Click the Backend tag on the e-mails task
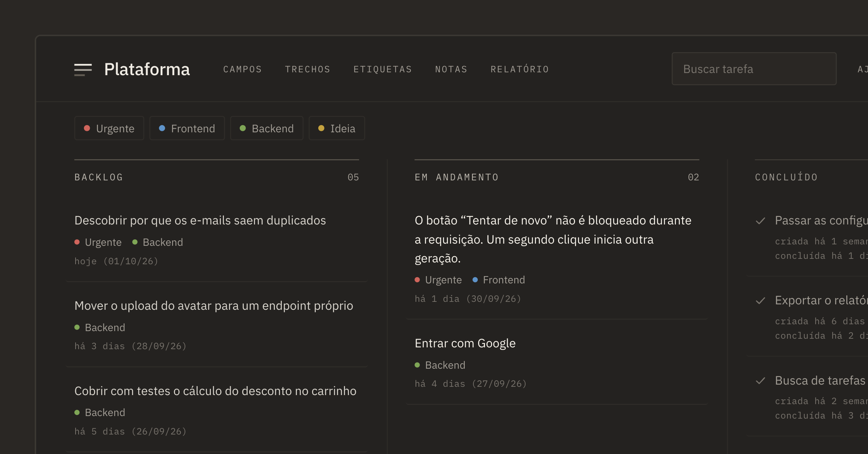This screenshot has height=454, width=868. coord(158,242)
